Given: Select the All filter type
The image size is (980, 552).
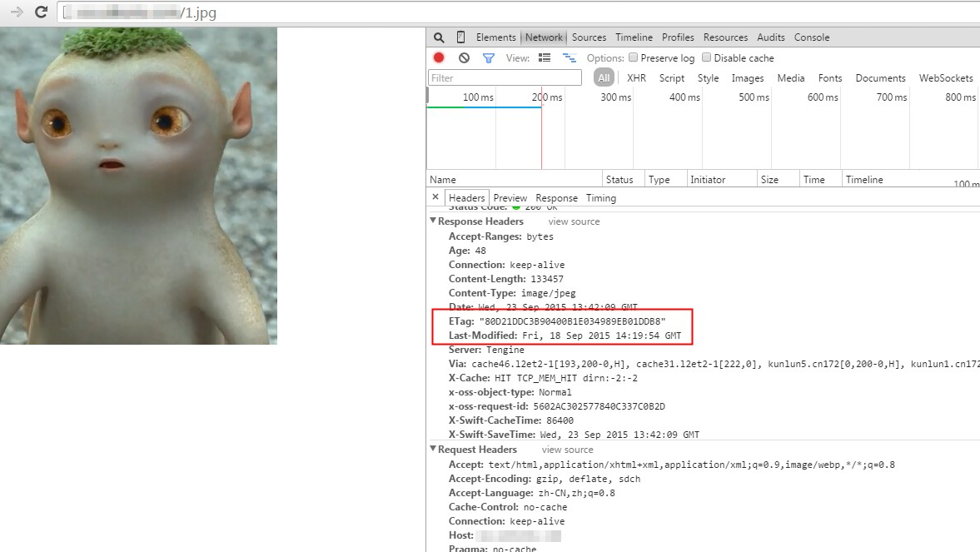Looking at the screenshot, I should click(604, 77).
